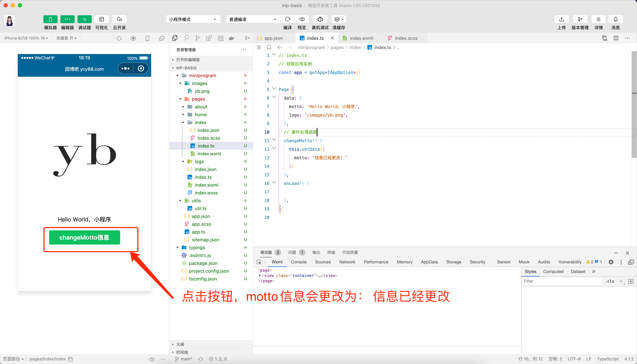Open the extensions icon in the activity bar
Viewport: 637px width, 364px height.
pyautogui.click(x=209, y=38)
